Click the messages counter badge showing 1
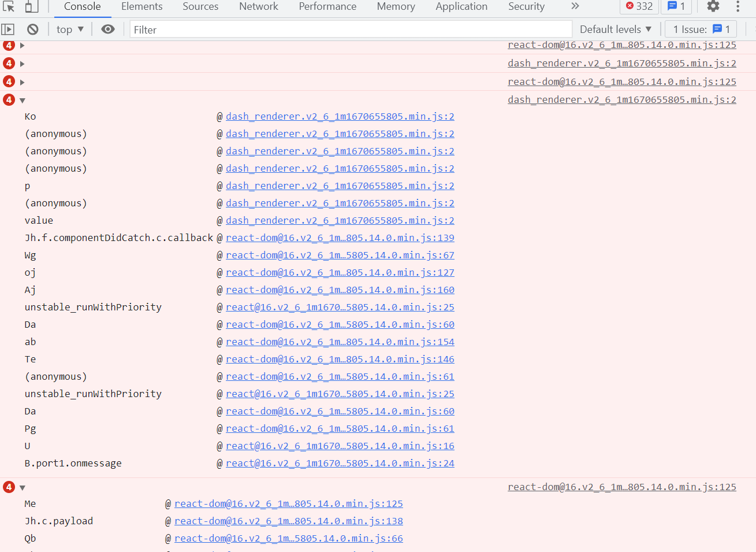The image size is (756, 552). pos(676,6)
